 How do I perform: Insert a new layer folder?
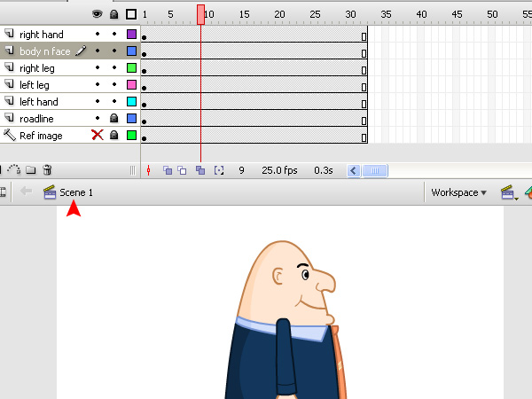click(x=31, y=169)
